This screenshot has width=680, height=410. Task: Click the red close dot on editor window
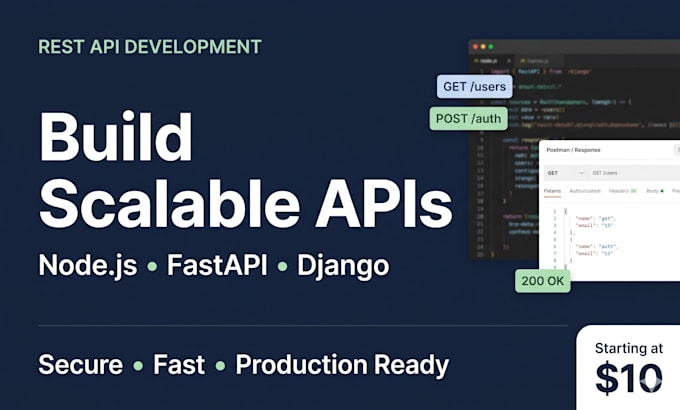(475, 46)
